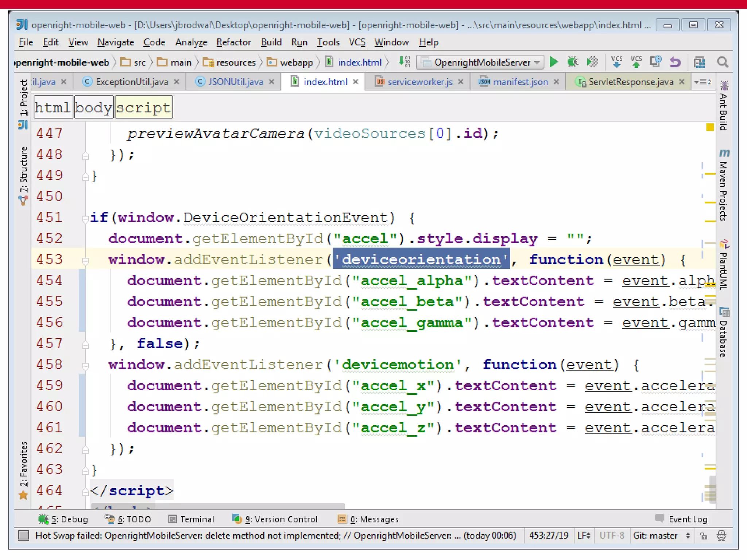Toggle the Hector inspection icon in status bar
This screenshot has width=747, height=560.
(x=721, y=536)
